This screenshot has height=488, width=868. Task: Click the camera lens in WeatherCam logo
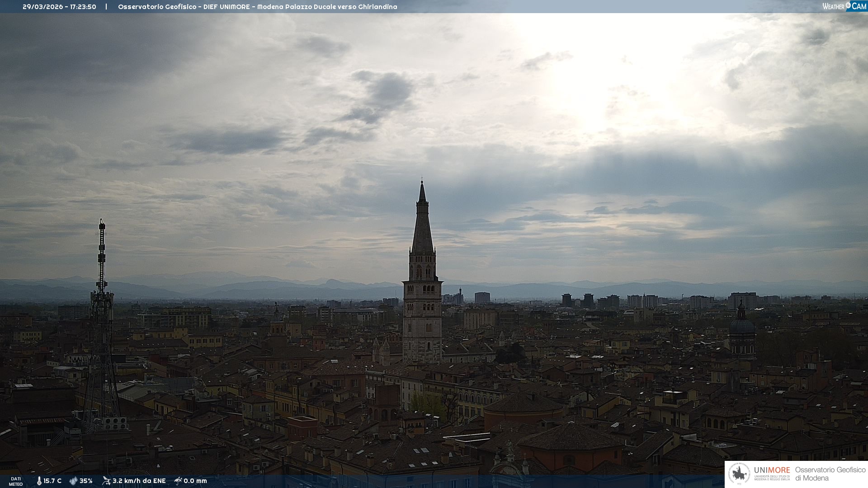pos(848,5)
